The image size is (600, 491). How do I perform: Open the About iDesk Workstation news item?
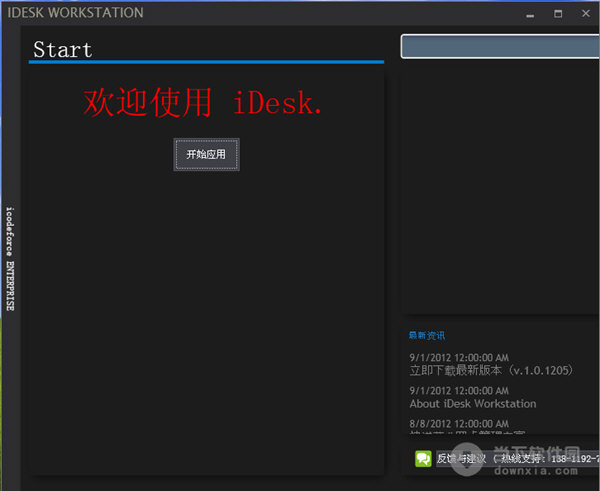(x=473, y=404)
